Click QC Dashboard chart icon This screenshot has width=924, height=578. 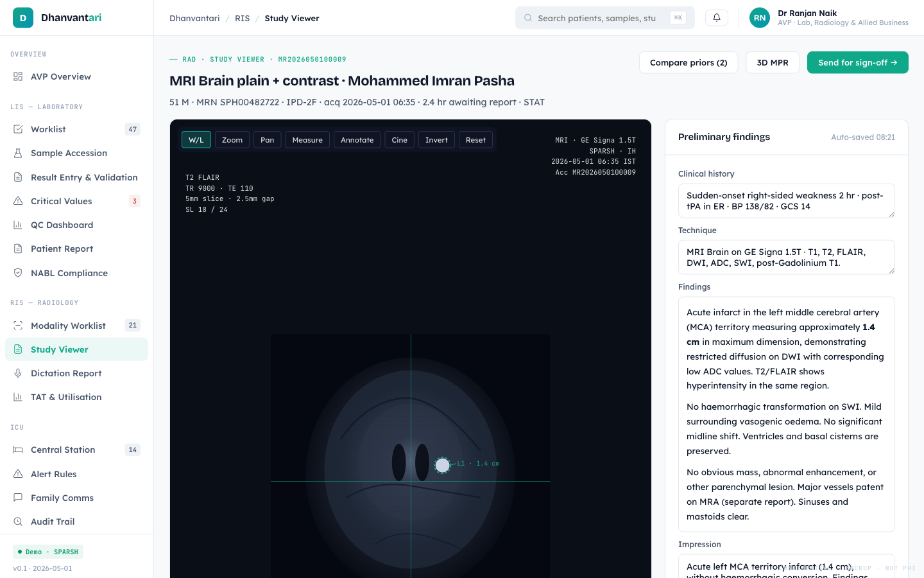pyautogui.click(x=18, y=225)
